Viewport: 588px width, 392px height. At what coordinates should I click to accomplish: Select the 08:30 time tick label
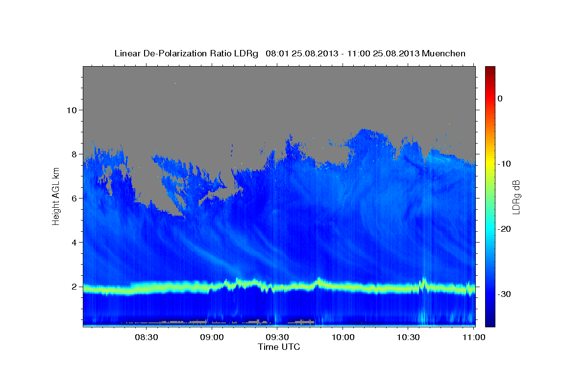[x=146, y=337]
